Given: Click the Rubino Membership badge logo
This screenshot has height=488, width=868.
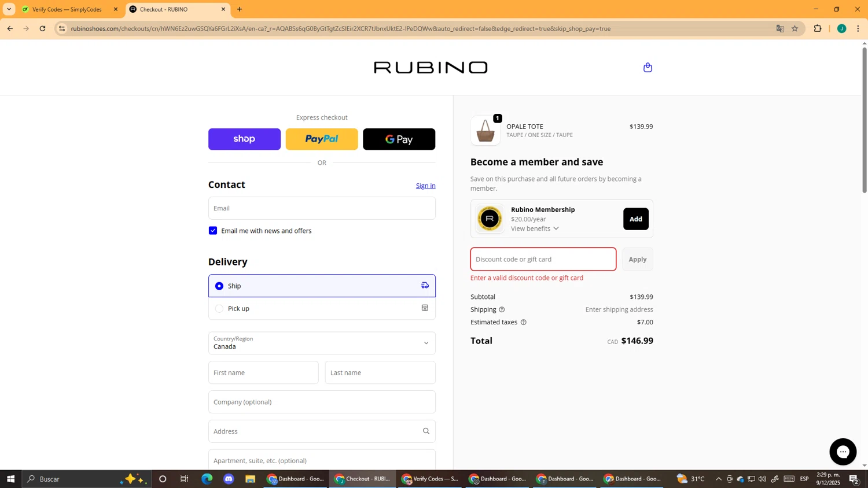Looking at the screenshot, I should pos(490,219).
